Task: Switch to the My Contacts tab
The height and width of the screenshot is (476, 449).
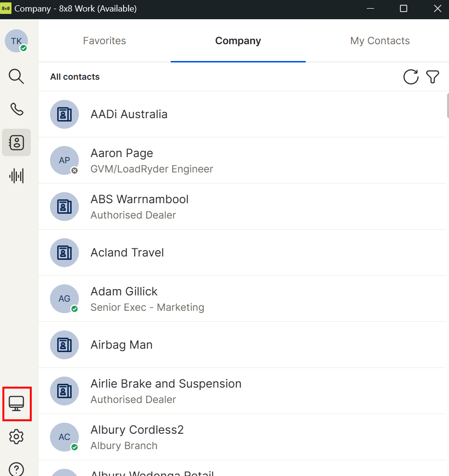Action: (380, 41)
